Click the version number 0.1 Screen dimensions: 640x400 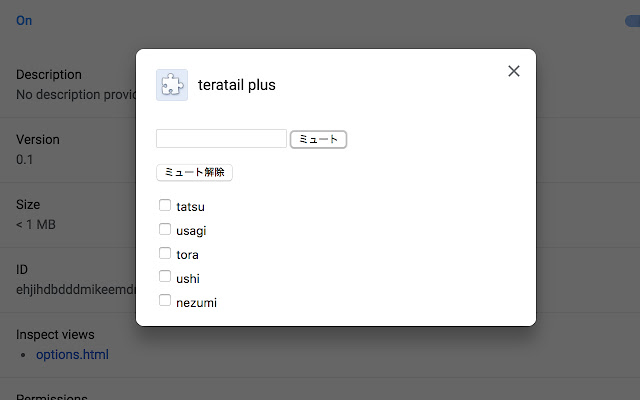(x=25, y=159)
